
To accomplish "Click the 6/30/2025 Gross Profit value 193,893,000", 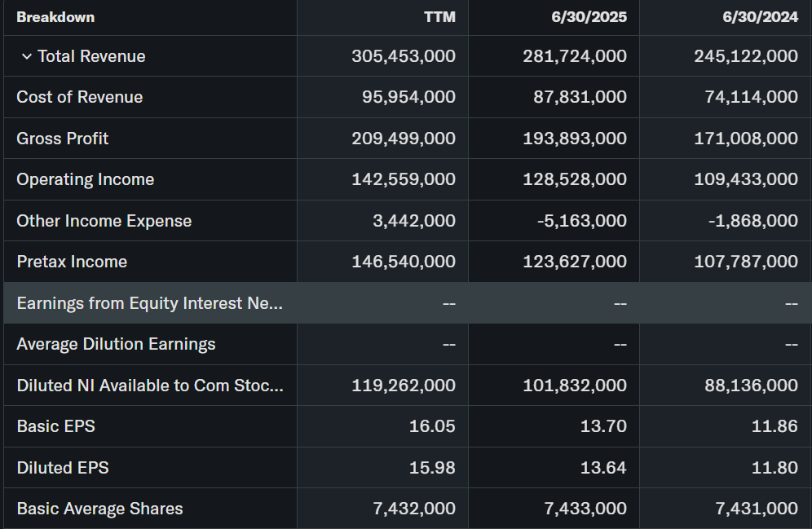I will coord(575,139).
